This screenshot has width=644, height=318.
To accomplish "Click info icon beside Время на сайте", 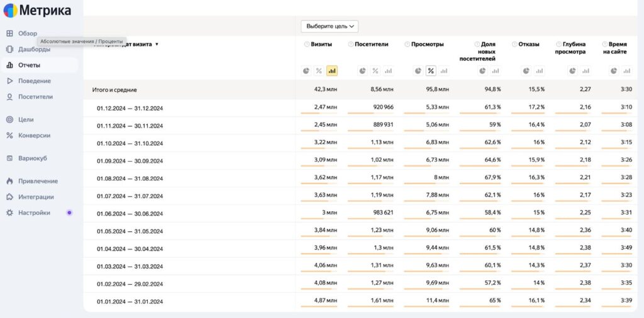I will [x=604, y=45].
